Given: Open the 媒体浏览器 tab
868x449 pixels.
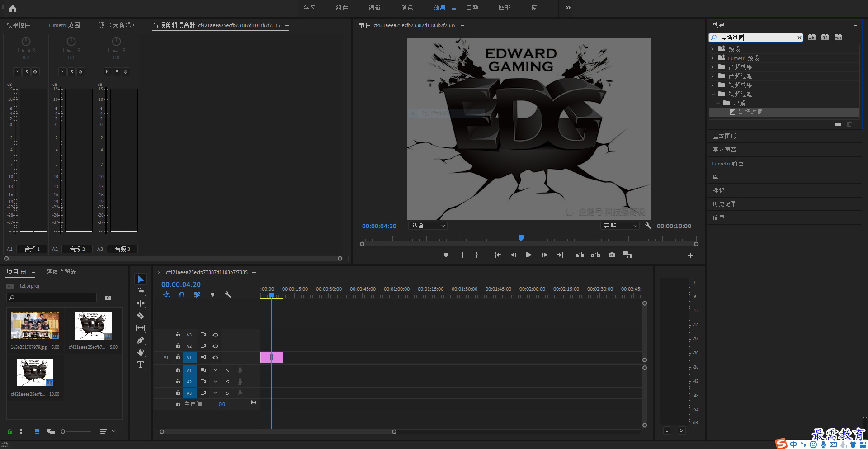Looking at the screenshot, I should [x=61, y=272].
